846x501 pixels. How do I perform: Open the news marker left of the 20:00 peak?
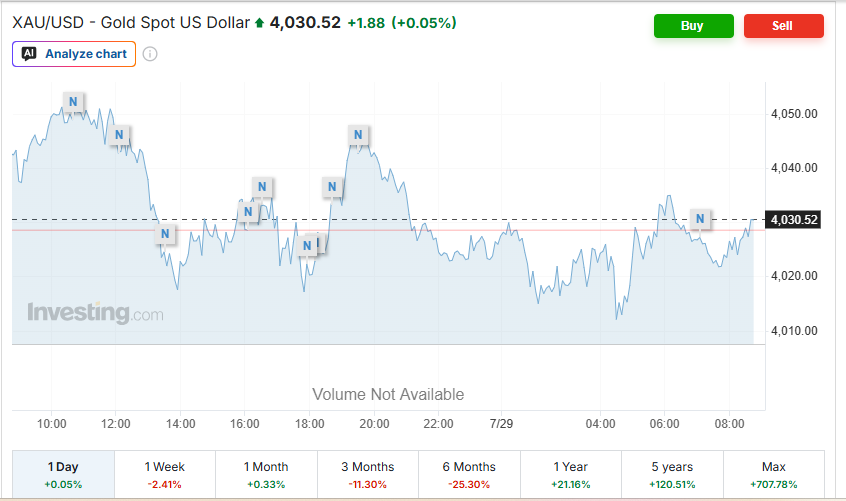pyautogui.click(x=332, y=187)
